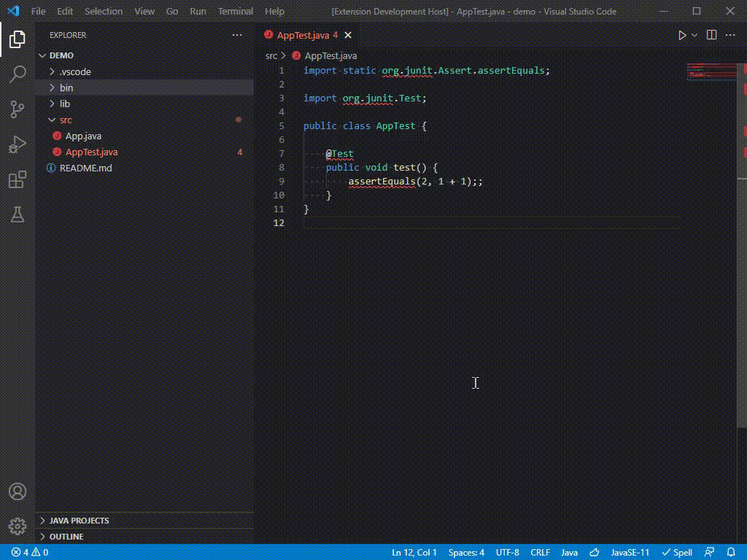Click the src breadcrumb item
This screenshot has height=560, width=747.
click(271, 55)
